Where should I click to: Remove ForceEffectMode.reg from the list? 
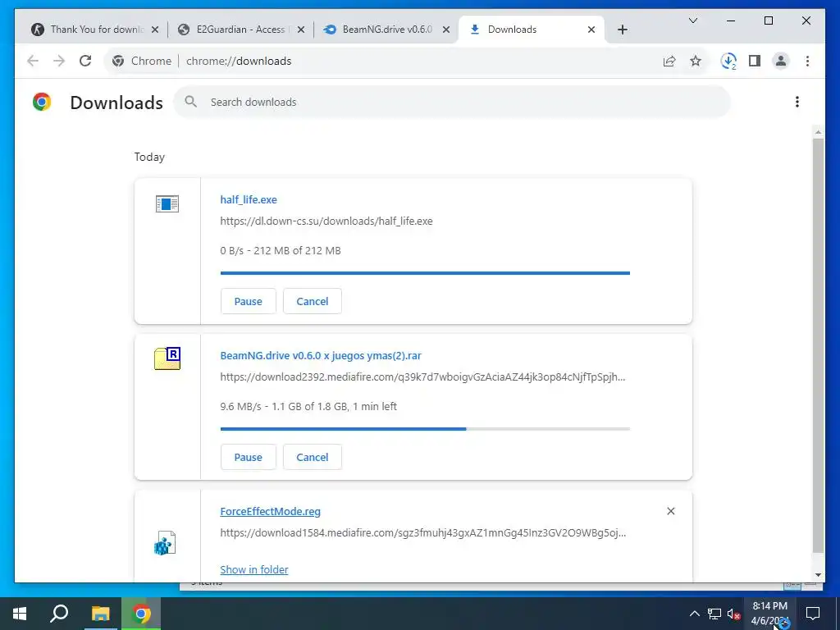[671, 511]
